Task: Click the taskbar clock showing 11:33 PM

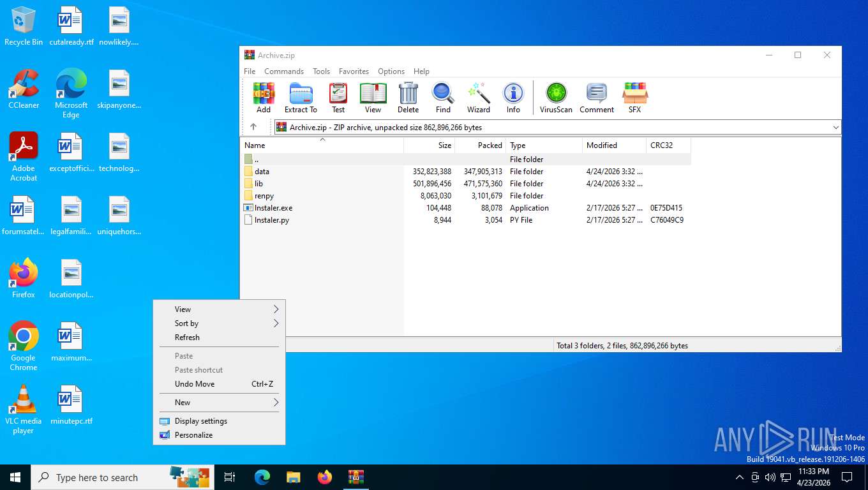Action: (x=814, y=477)
